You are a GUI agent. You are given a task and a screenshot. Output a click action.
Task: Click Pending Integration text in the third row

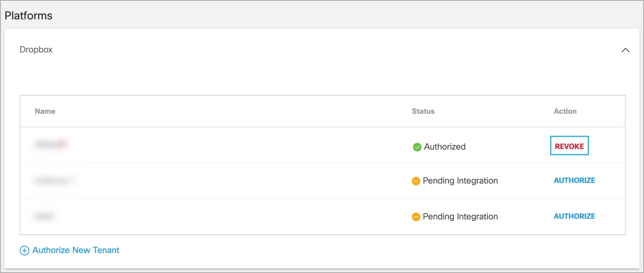click(x=460, y=216)
